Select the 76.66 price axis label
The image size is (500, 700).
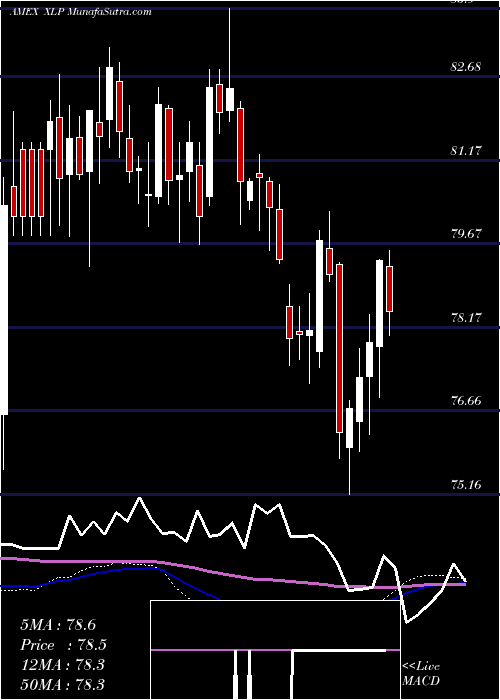tap(466, 400)
